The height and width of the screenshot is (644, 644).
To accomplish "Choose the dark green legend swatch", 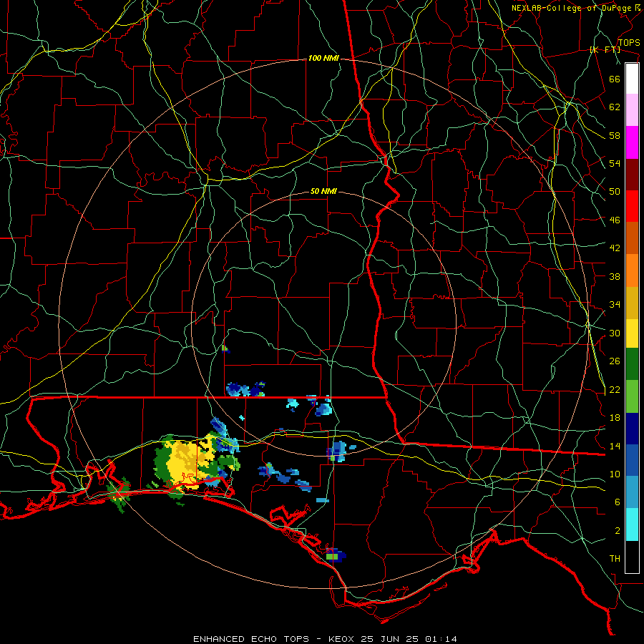I will pos(632,364).
